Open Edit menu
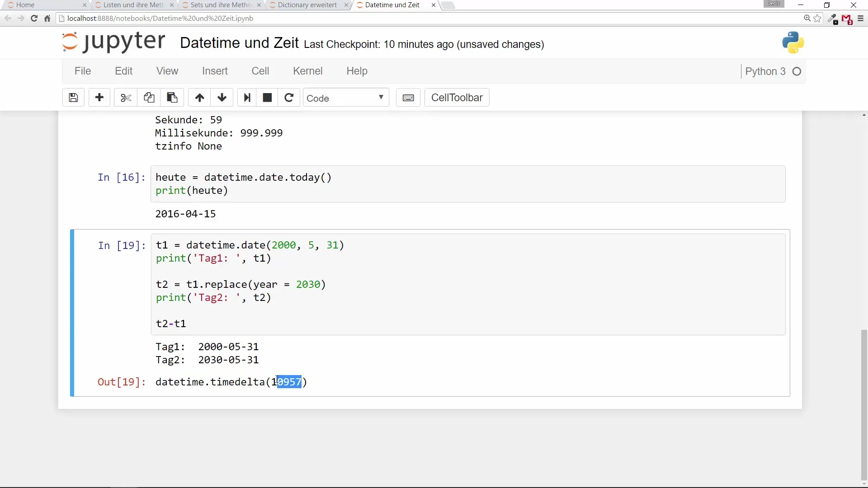This screenshot has width=868, height=488. pos(123,71)
